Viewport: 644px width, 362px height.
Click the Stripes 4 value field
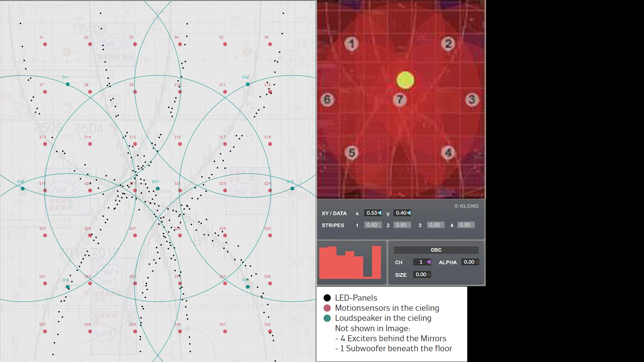tap(465, 225)
